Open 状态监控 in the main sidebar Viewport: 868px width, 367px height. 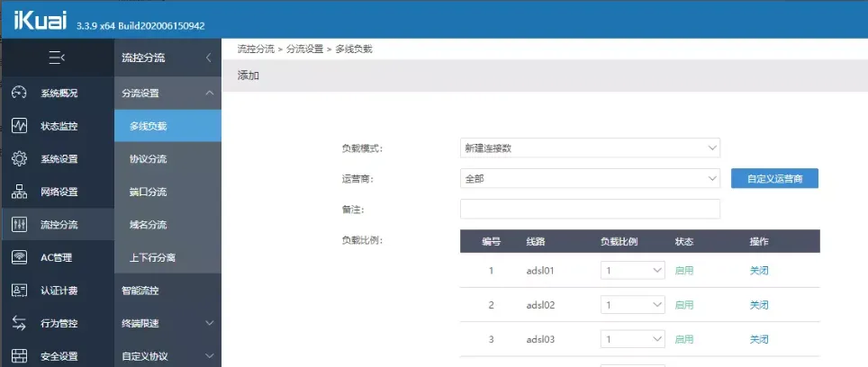point(58,126)
